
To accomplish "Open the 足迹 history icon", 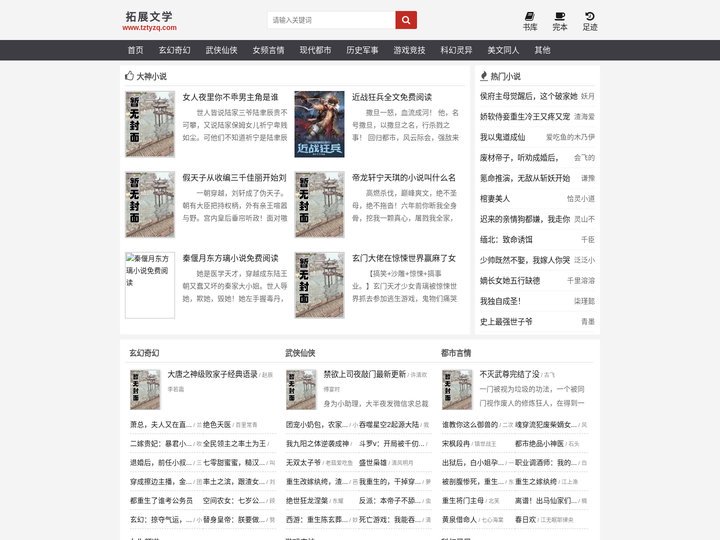I will point(590,22).
